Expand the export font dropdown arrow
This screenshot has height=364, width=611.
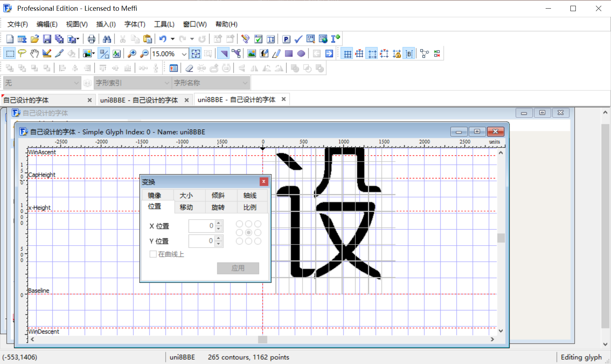78,39
